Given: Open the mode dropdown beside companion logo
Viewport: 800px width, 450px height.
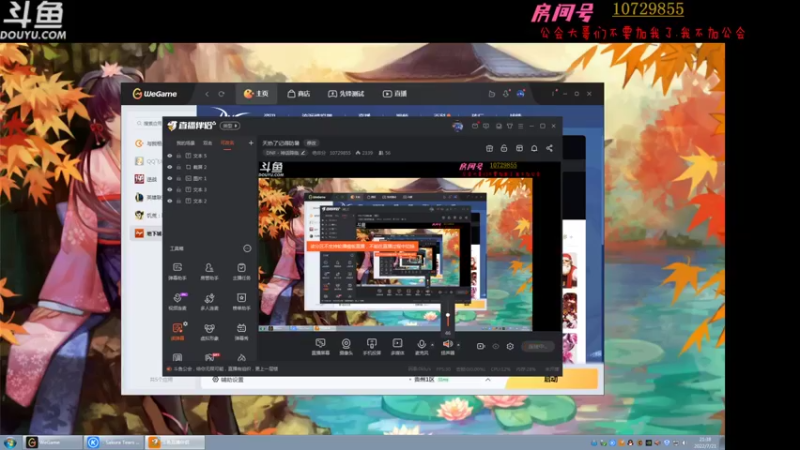Looking at the screenshot, I should pyautogui.click(x=230, y=126).
